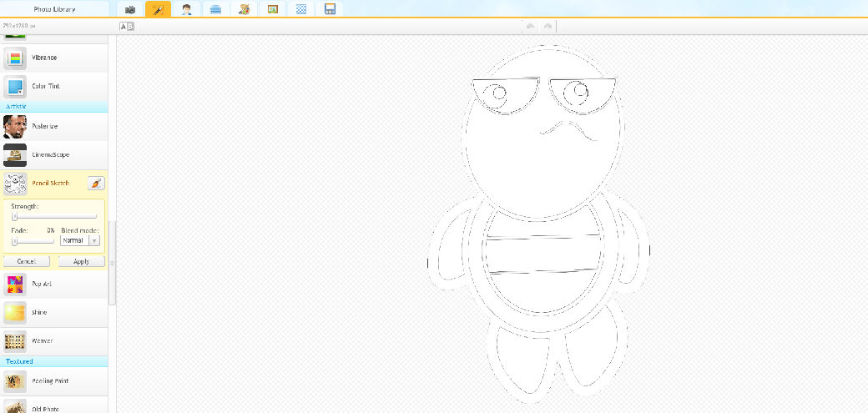Click the Cancel button

pyautogui.click(x=27, y=261)
